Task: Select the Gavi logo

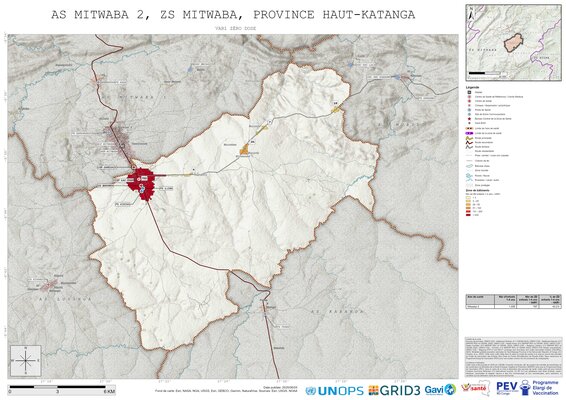Action: pyautogui.click(x=440, y=390)
